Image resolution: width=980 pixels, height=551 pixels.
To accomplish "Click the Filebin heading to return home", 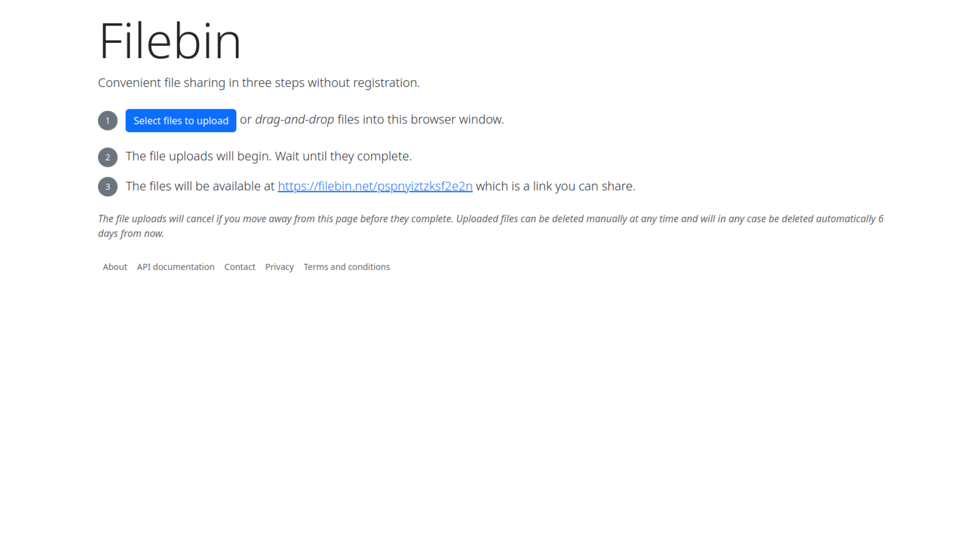I will [x=170, y=41].
